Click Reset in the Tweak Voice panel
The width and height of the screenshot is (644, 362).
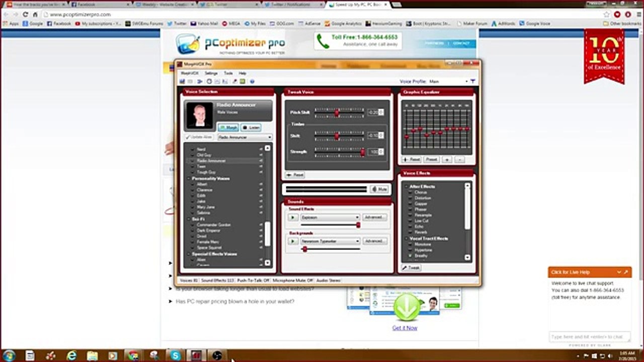click(295, 175)
